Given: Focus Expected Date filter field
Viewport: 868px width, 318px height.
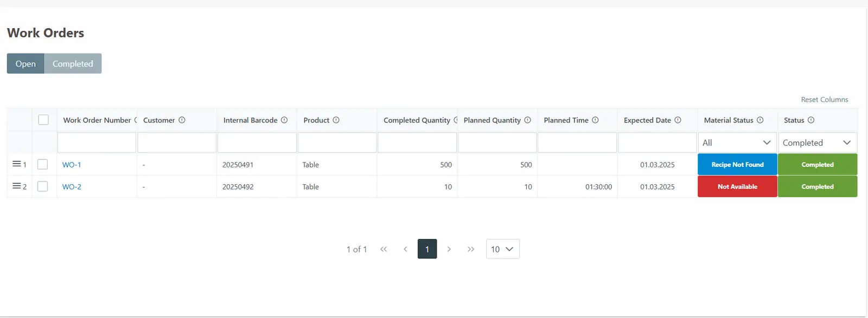Looking at the screenshot, I should tap(658, 142).
